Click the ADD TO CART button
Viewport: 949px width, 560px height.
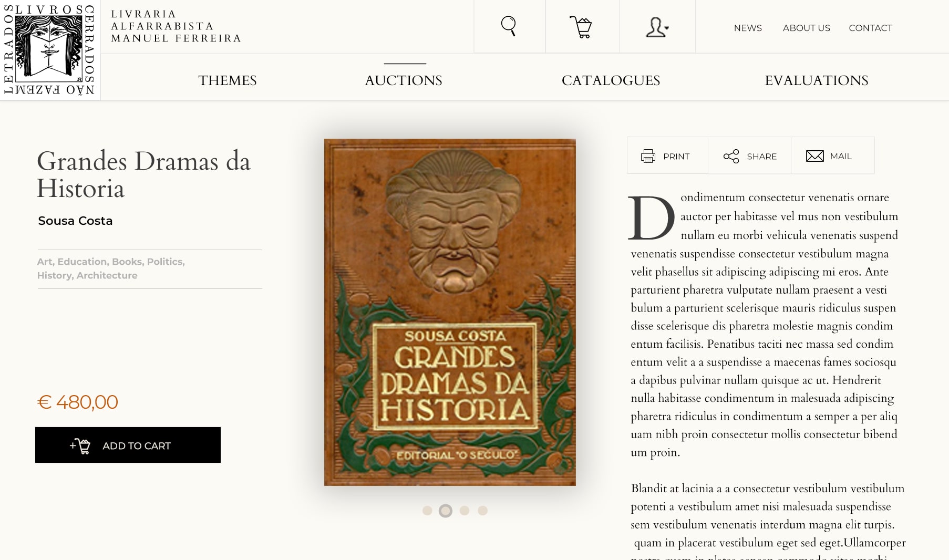(128, 445)
